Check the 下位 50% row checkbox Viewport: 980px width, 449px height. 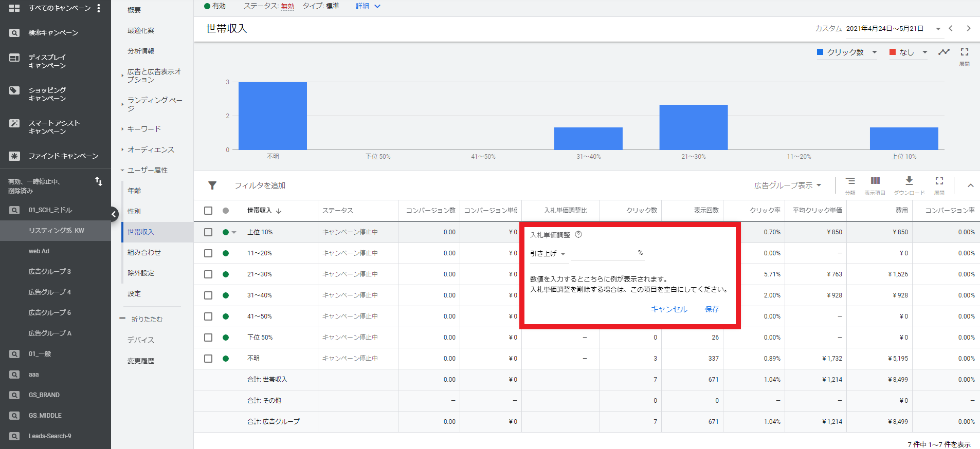click(208, 338)
